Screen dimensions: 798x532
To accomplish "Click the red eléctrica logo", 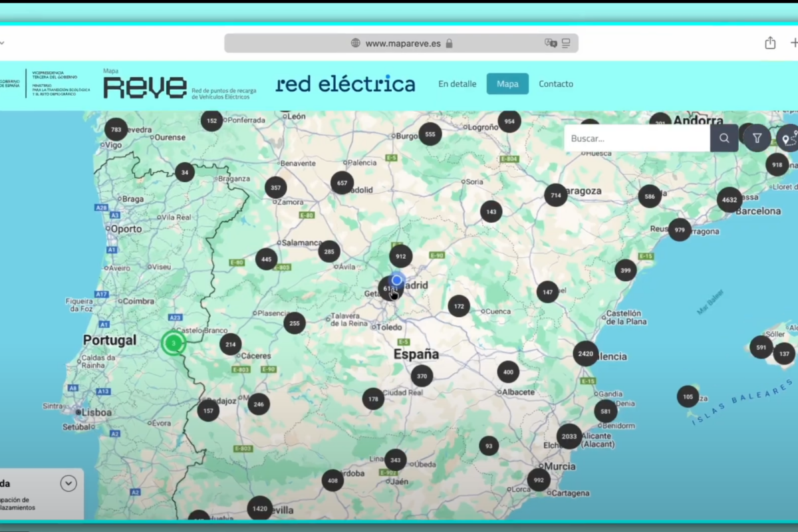I will 345,84.
